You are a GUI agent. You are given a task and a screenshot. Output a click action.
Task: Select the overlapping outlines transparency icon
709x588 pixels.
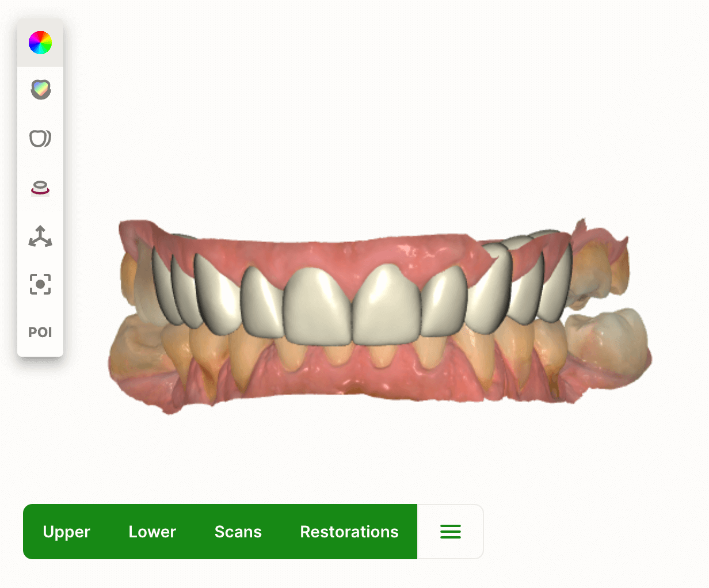point(40,139)
